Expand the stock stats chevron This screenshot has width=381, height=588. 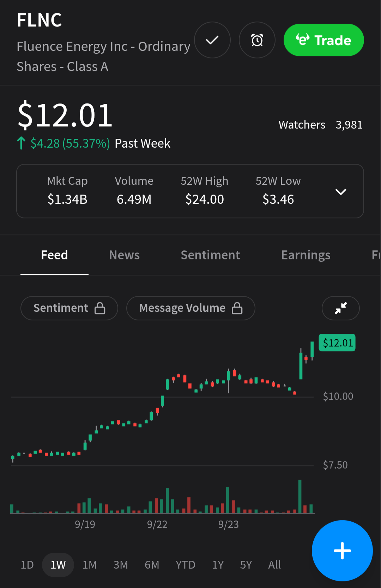[340, 192]
